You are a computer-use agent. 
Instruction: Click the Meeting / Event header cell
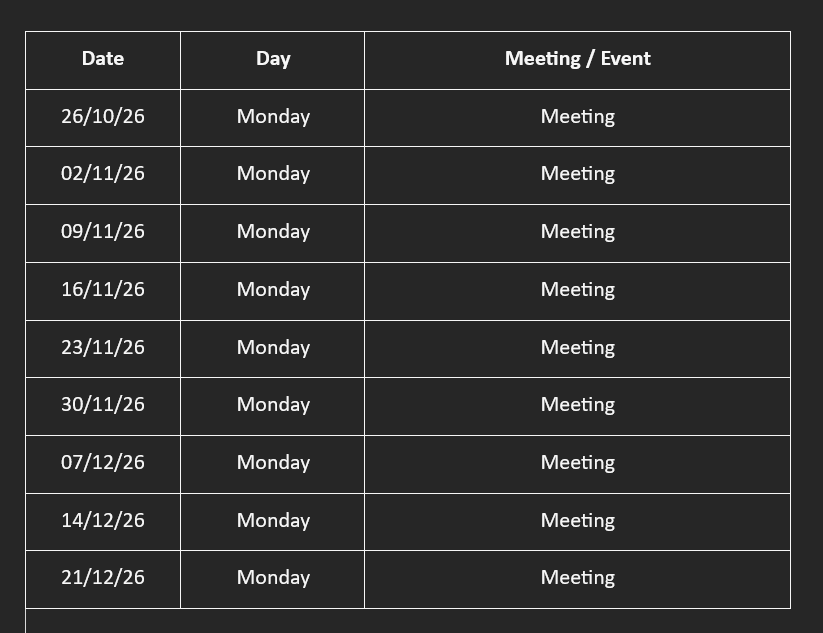tap(577, 58)
